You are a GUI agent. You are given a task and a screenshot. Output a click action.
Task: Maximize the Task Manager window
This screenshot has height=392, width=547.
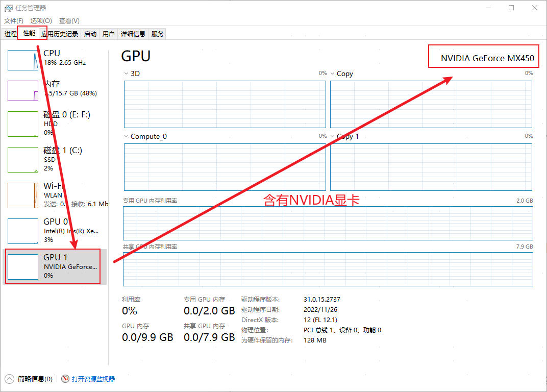(x=511, y=8)
